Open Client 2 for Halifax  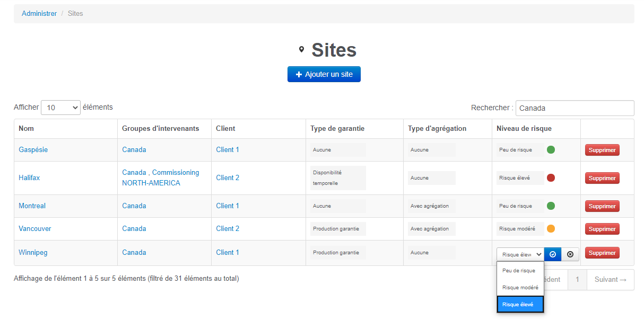(x=227, y=177)
